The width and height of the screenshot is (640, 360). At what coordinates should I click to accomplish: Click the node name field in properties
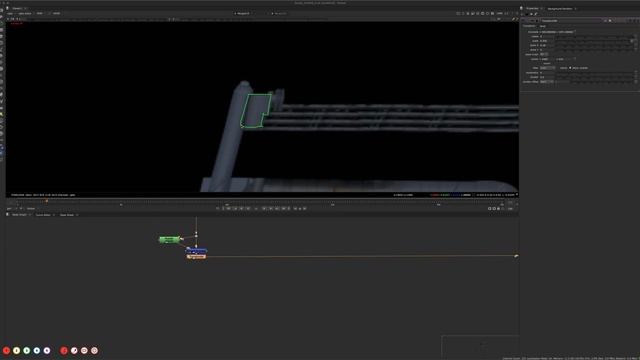(x=571, y=21)
